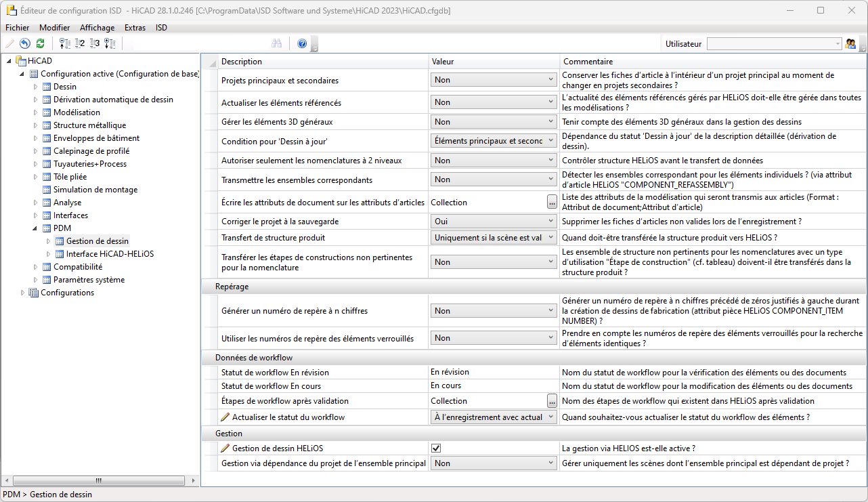Image resolution: width=868 pixels, height=502 pixels.
Task: Click the Valeur column header
Action: tap(494, 62)
